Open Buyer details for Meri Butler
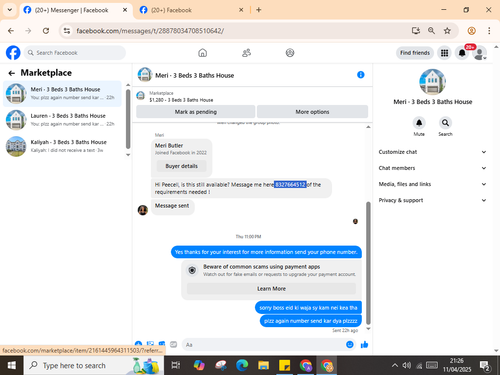 tap(181, 166)
